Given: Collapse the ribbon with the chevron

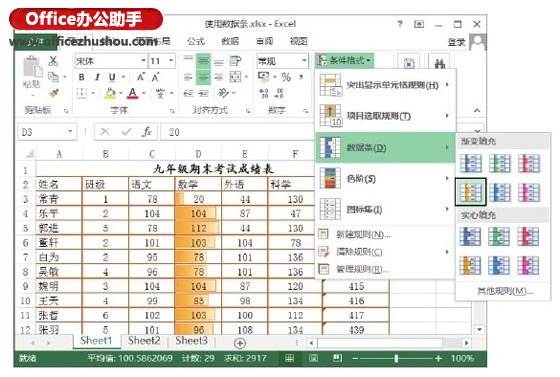Looking at the screenshot, I should click(477, 111).
